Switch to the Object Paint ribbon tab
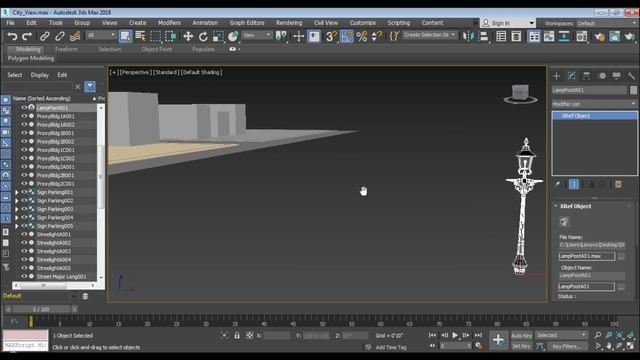The image size is (640, 360). pos(157,49)
